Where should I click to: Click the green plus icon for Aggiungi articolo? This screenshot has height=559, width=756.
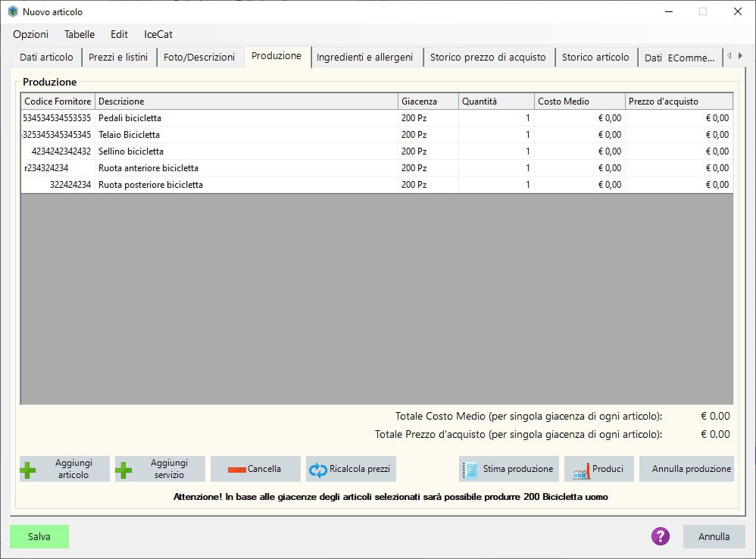tap(28, 470)
